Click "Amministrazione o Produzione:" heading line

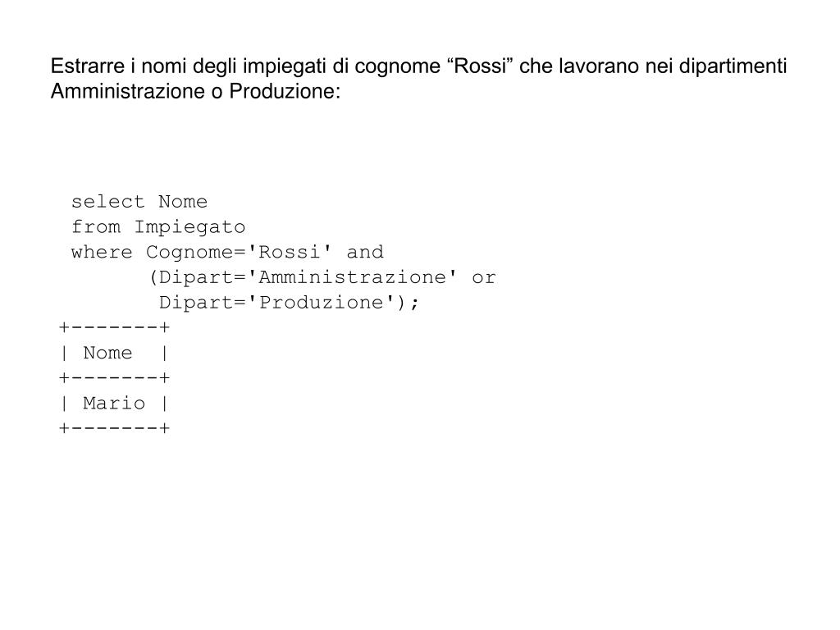click(195, 92)
